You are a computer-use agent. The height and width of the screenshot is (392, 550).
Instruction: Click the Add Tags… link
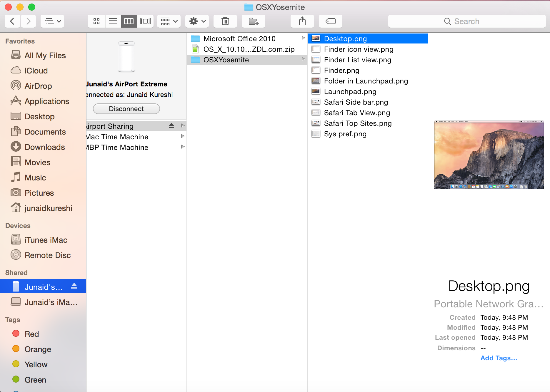499,358
